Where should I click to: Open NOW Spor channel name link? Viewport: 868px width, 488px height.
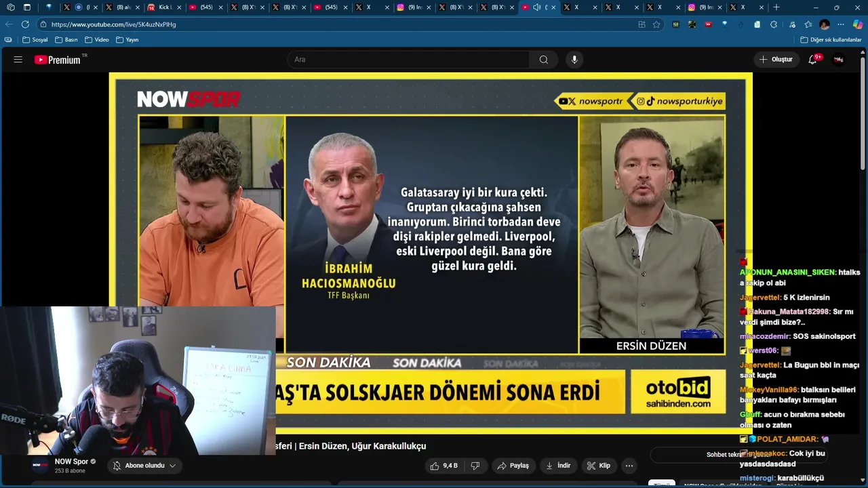[71, 462]
